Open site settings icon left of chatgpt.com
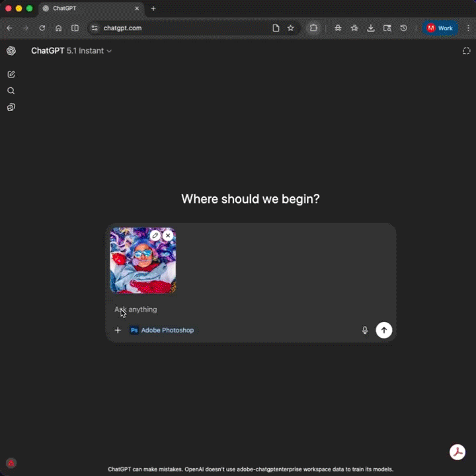 [95, 28]
